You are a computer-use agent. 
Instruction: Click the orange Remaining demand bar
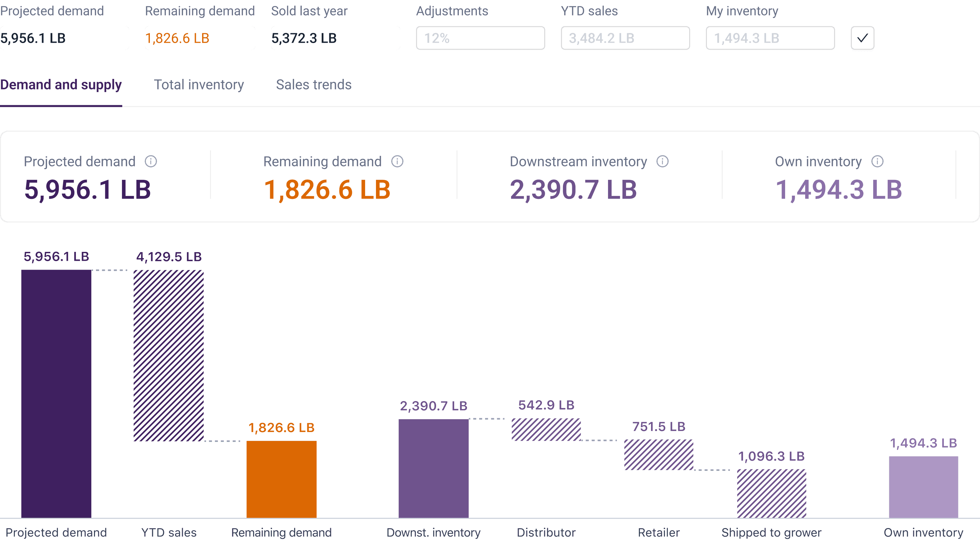[281, 479]
